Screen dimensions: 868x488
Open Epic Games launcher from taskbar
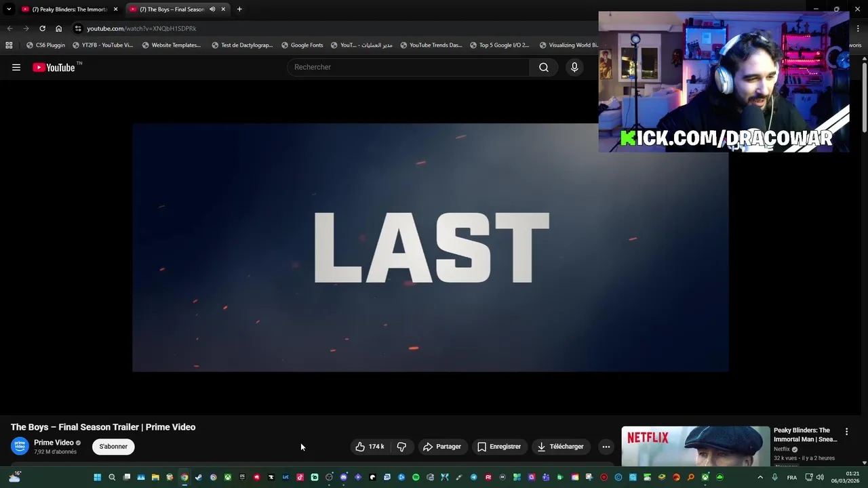tap(242, 477)
